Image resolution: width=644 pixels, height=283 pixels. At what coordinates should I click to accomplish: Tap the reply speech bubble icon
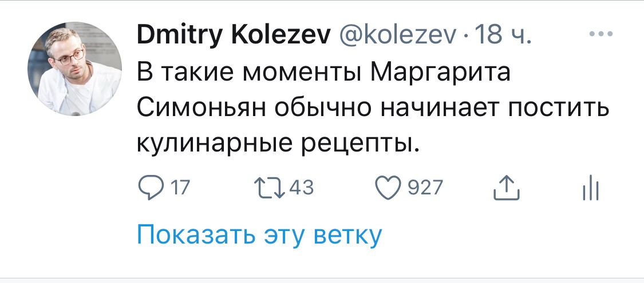(150, 188)
